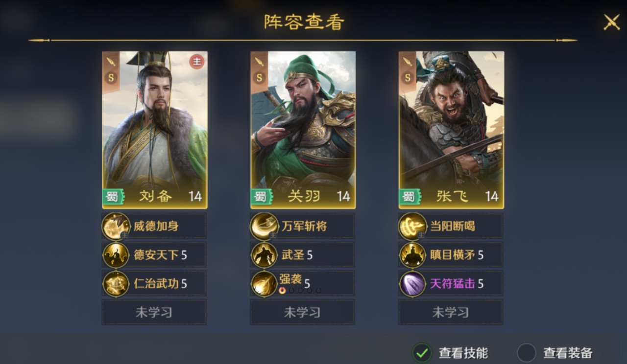Image resolution: width=627 pixels, height=364 pixels.
Task: Click the 德安天下 skill icon
Action: 116,255
